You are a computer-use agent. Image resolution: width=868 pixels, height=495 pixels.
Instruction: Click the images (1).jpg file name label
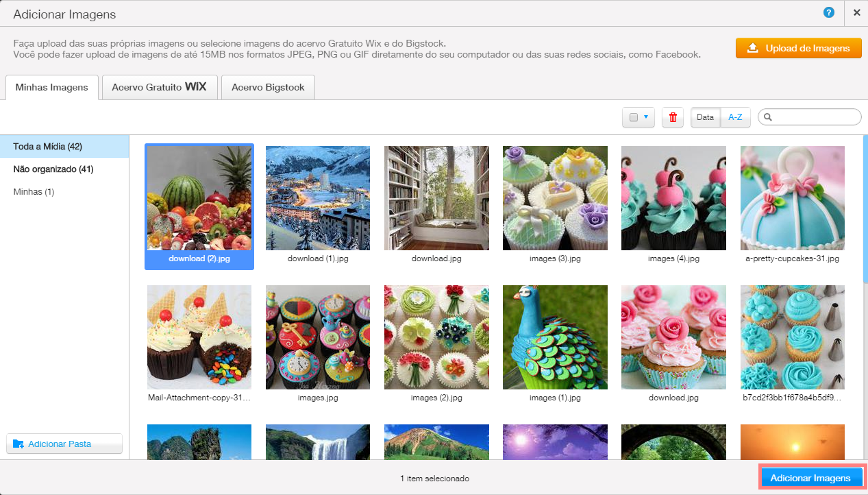coord(555,398)
